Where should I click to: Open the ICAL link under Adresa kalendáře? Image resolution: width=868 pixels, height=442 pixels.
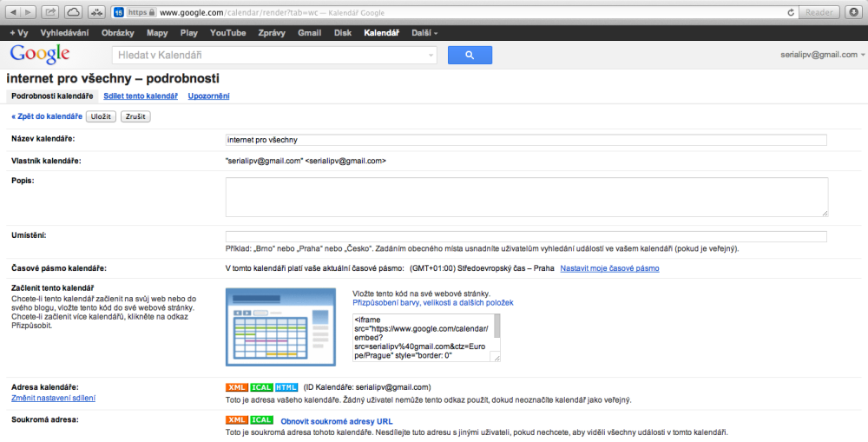point(261,387)
